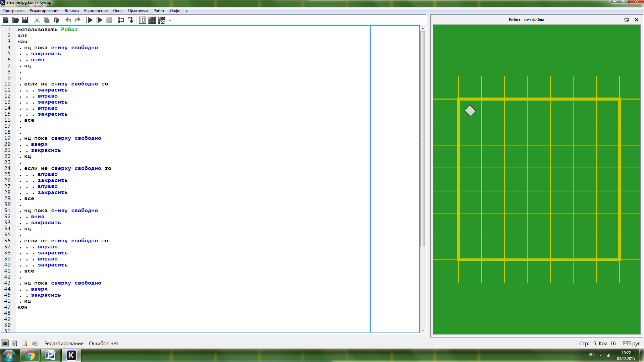Click the clear output icon in status bar
The width and height of the screenshot is (644, 362).
35,343
